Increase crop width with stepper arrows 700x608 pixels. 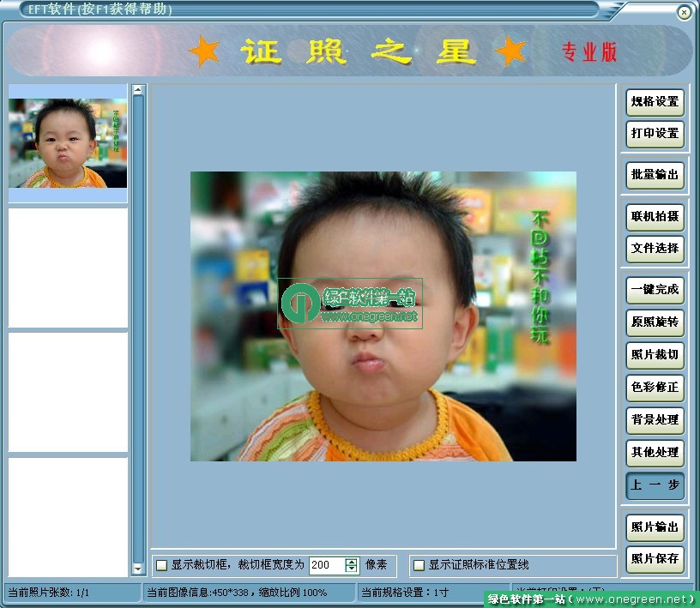point(351,562)
